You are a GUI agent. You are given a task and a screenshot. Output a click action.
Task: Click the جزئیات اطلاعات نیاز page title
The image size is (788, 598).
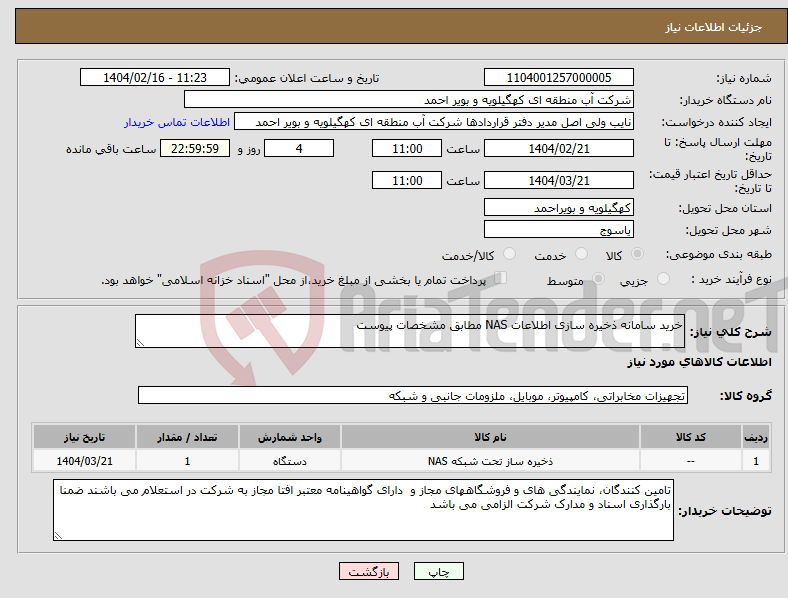click(713, 27)
